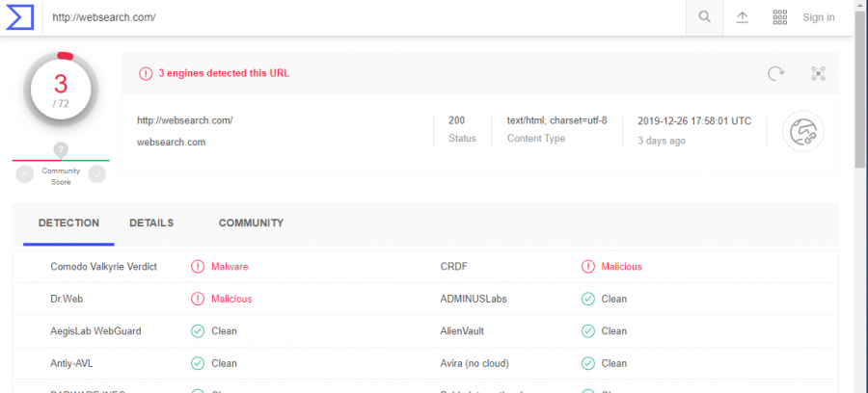Click the 'websearch.com' domain text
The width and height of the screenshot is (868, 393).
pyautogui.click(x=171, y=142)
